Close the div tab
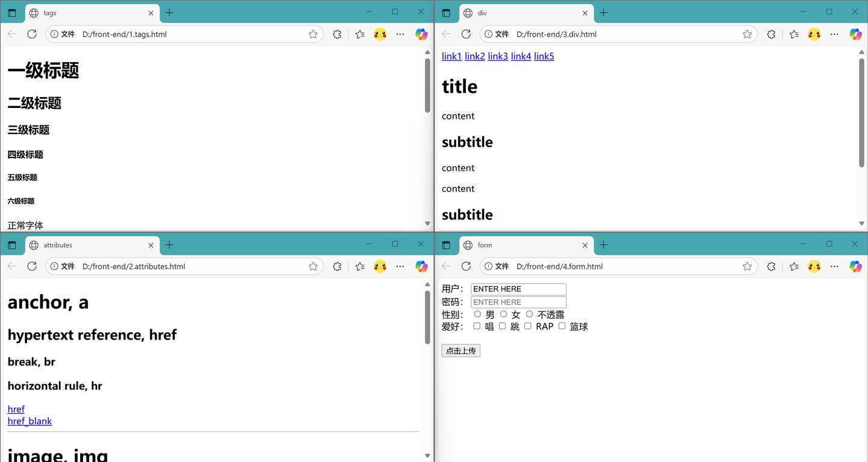868x462 pixels. [585, 13]
